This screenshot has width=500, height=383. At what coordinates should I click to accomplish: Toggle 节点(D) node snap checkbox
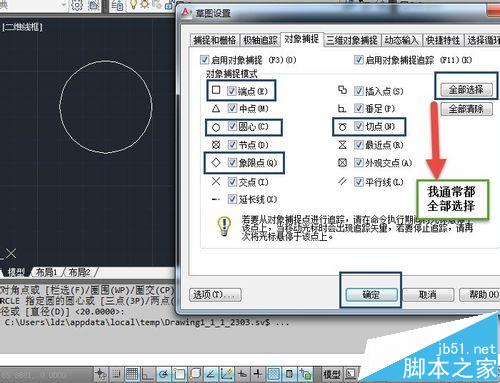tap(232, 145)
